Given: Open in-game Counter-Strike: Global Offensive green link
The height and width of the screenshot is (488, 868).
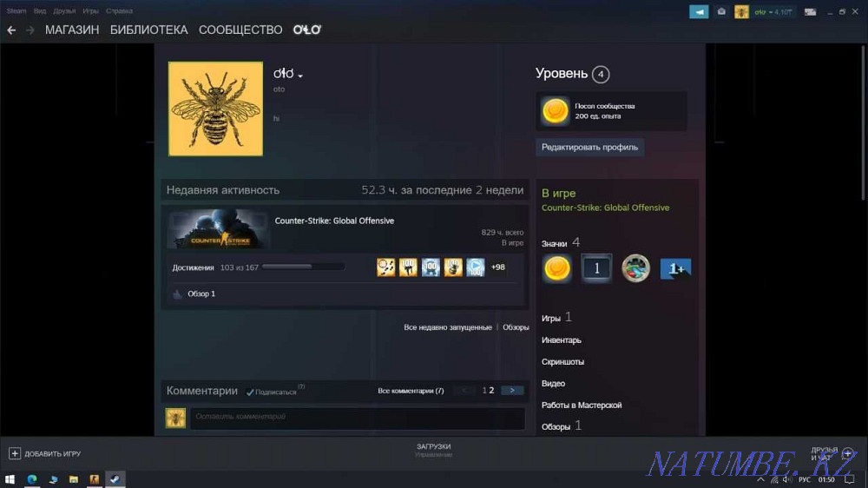Looking at the screenshot, I should click(605, 208).
